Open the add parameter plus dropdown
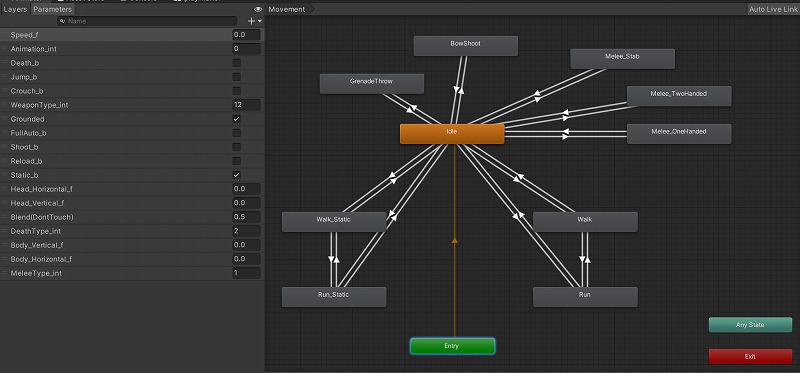800x373 pixels. [x=254, y=21]
